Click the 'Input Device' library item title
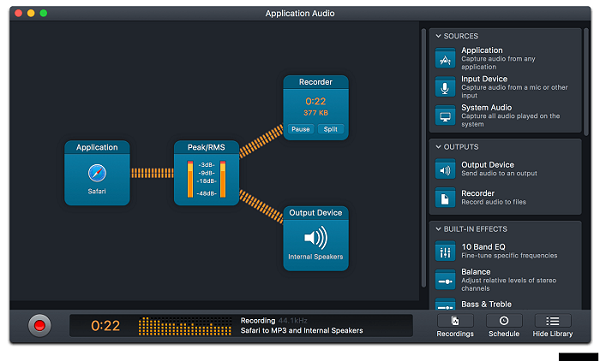Screen dimensions: 600x361 coord(484,79)
